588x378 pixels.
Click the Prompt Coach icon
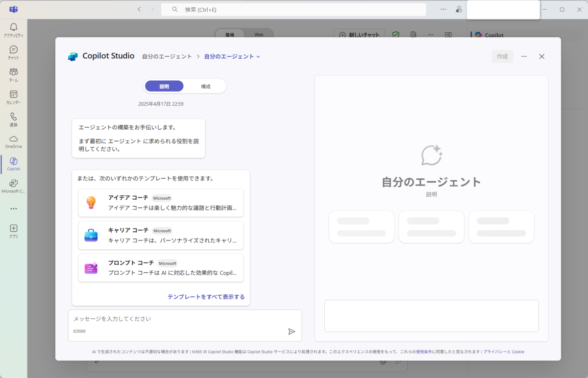[x=91, y=268]
